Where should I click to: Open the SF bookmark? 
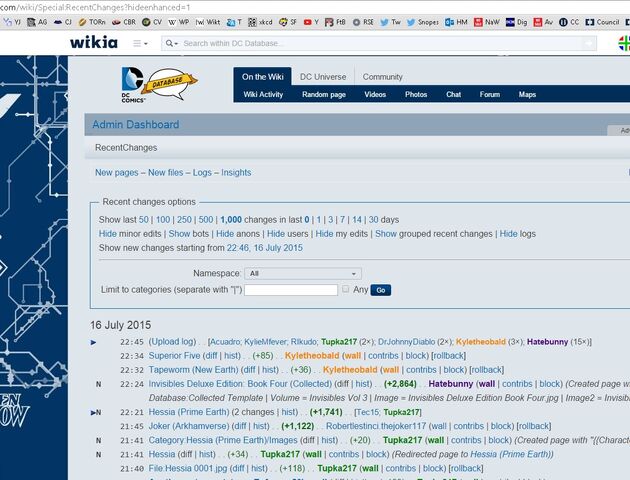tap(288, 22)
